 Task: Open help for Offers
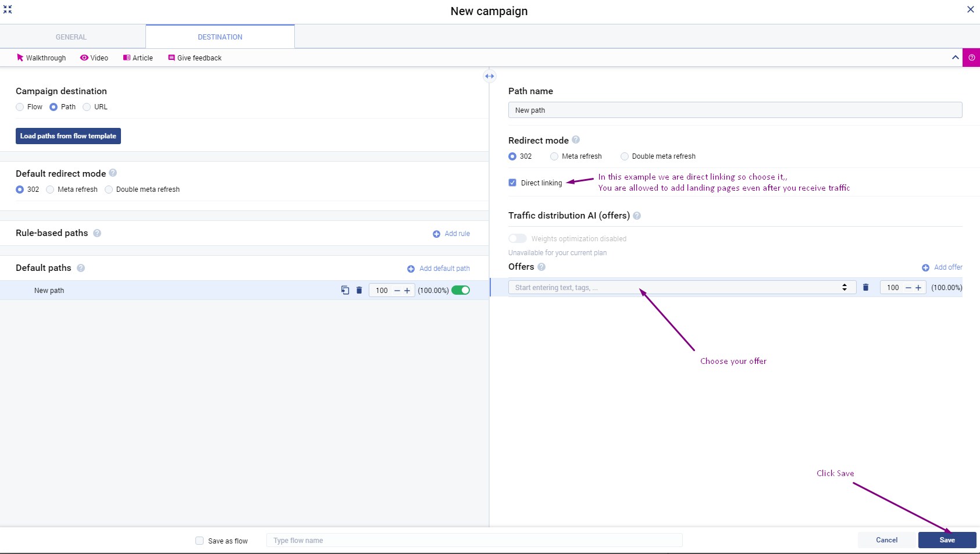(x=541, y=267)
